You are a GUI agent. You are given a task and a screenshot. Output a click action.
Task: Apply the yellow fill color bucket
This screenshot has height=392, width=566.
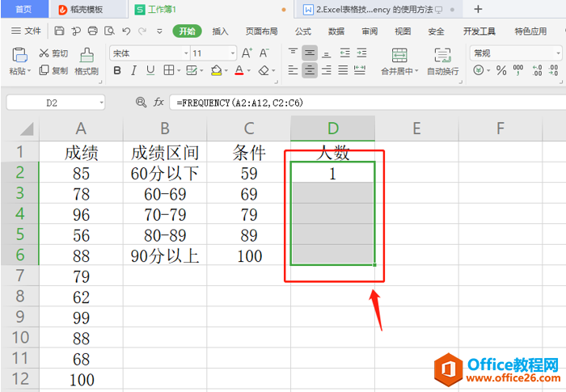pos(216,70)
